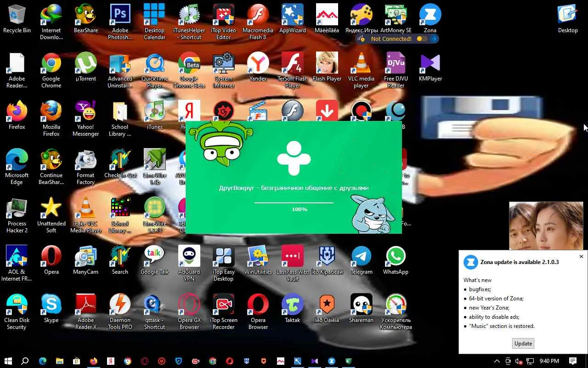Launch Zona from its desktop shortcut

tap(430, 19)
